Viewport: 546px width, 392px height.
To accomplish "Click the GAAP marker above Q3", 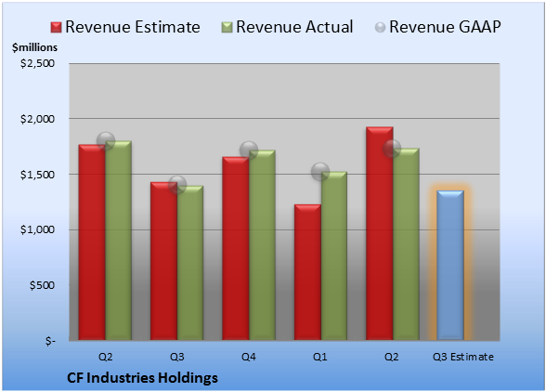I will (x=177, y=185).
